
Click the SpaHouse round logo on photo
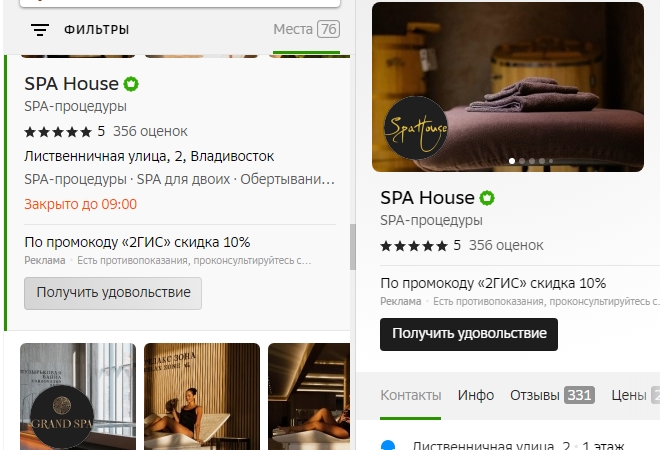pyautogui.click(x=416, y=128)
